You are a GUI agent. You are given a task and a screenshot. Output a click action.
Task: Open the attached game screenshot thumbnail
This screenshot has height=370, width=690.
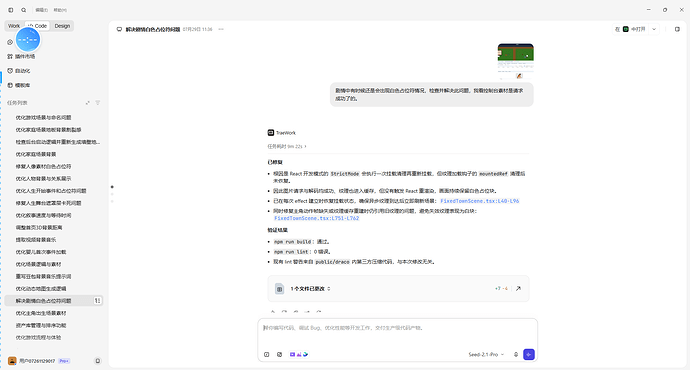tap(515, 61)
